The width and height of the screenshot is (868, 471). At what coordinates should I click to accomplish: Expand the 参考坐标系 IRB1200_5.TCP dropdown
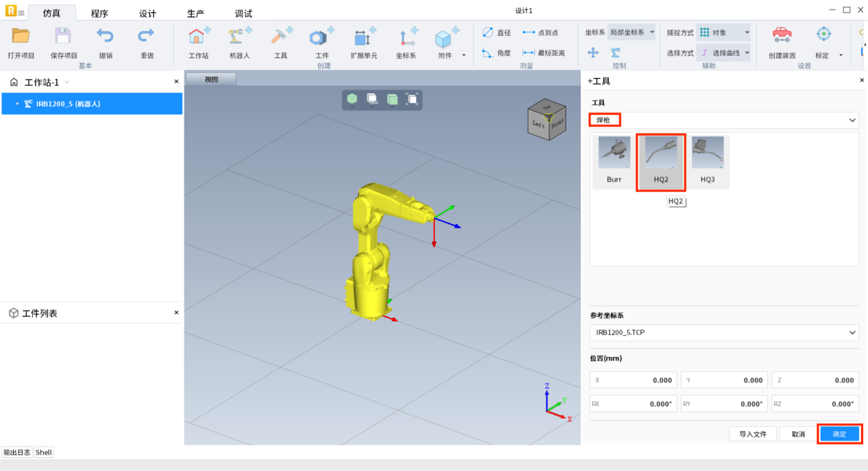[724, 333]
